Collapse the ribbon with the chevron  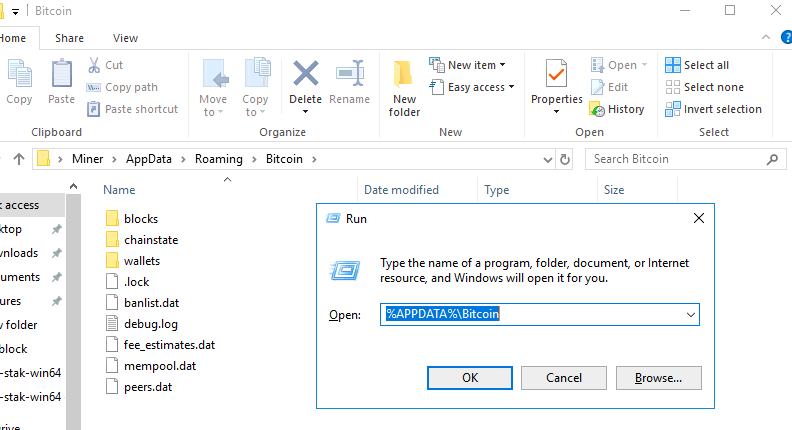click(766, 37)
